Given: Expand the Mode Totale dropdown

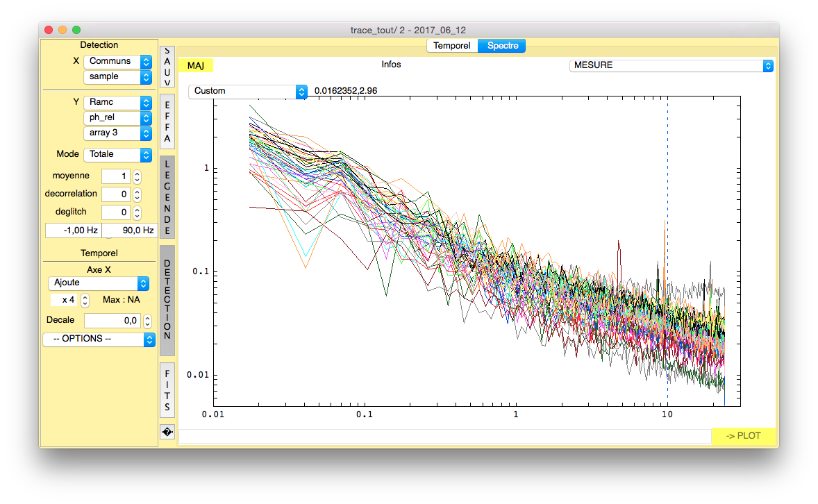Looking at the screenshot, I should tap(117, 154).
